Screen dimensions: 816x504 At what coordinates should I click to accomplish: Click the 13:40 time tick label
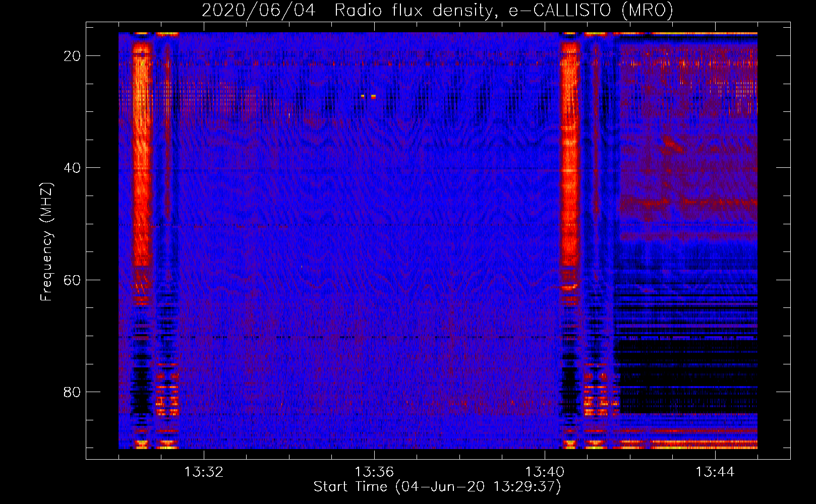pyautogui.click(x=545, y=472)
